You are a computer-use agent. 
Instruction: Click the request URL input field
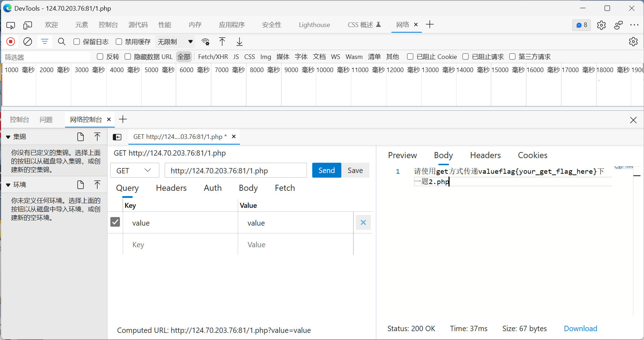click(x=236, y=171)
